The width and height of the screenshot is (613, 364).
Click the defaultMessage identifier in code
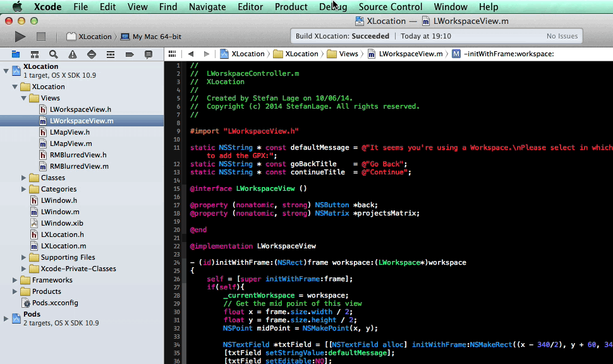click(319, 148)
